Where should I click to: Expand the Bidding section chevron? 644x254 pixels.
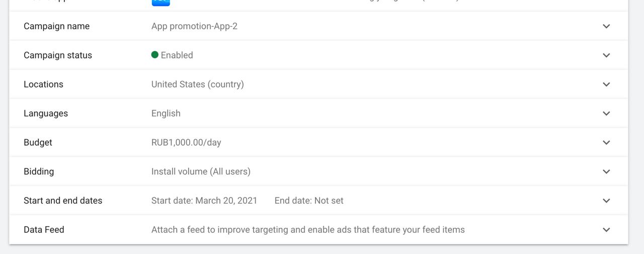tap(606, 171)
